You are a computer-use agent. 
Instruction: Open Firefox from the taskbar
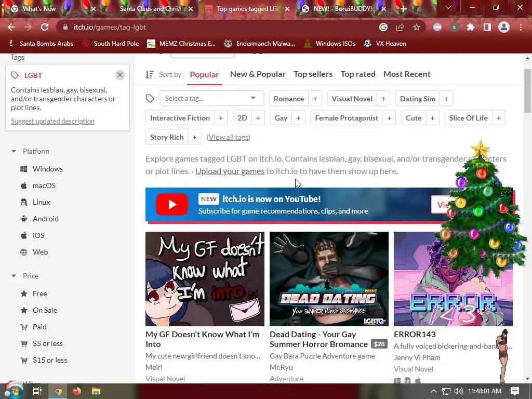[x=77, y=391]
